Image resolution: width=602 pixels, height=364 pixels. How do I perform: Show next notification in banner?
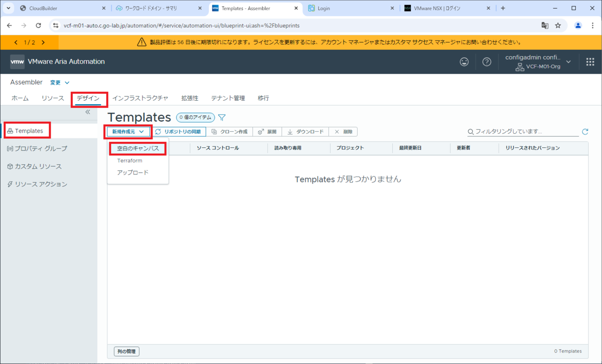[43, 43]
